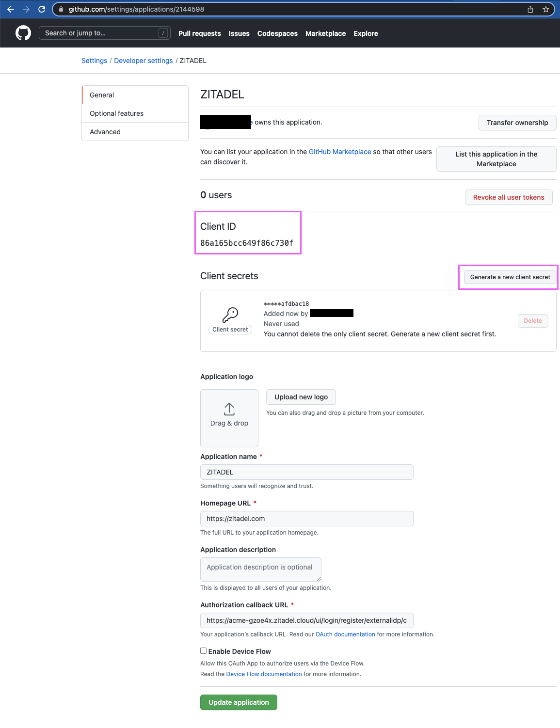Click inside the Homepage URL field
Screen dimensions: 560x728
pyautogui.click(x=306, y=518)
